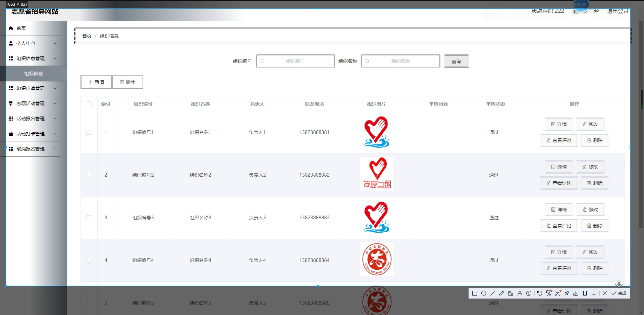This screenshot has height=315, width=644.
Task: Open 详情 for 组织名称4
Action: tap(559, 252)
